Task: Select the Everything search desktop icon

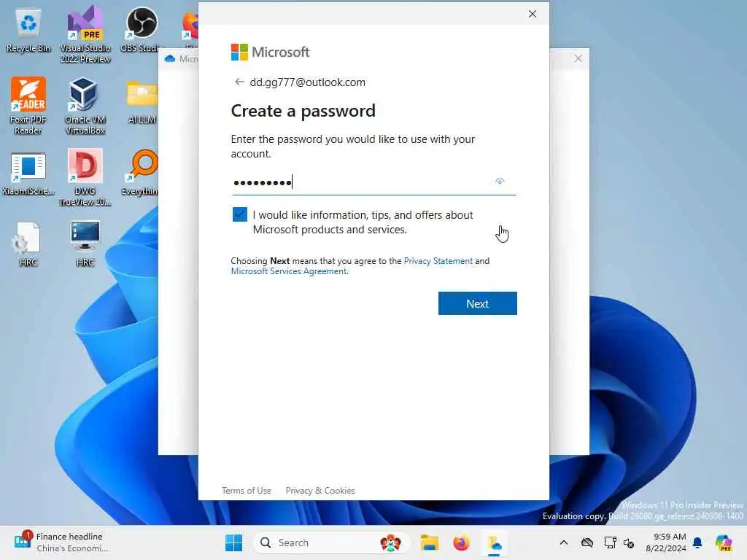Action: tap(140, 173)
